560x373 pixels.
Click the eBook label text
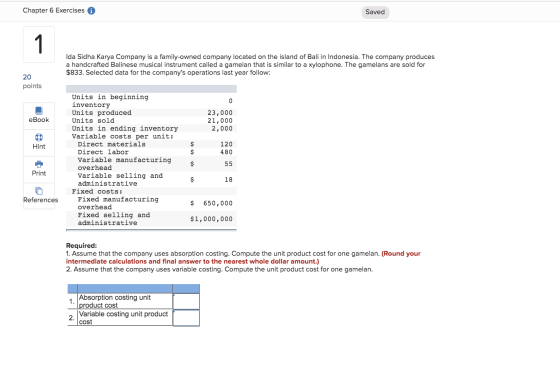[x=39, y=120]
